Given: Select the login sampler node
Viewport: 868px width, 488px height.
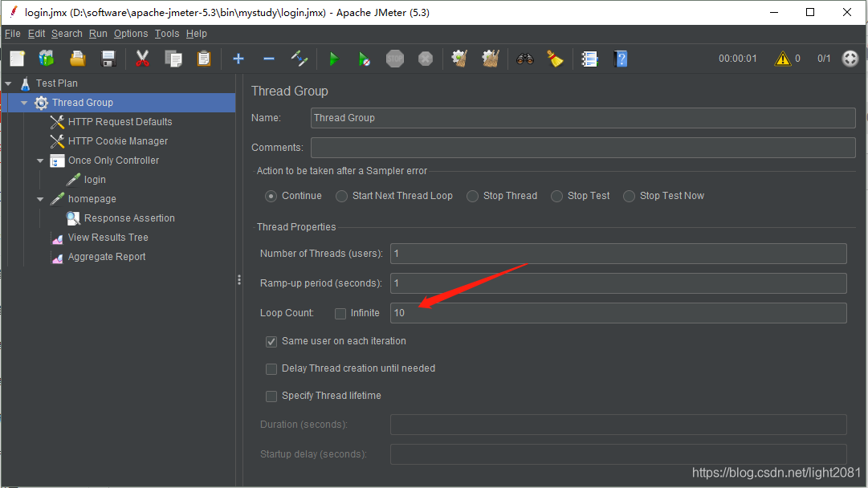Looking at the screenshot, I should pyautogui.click(x=95, y=180).
